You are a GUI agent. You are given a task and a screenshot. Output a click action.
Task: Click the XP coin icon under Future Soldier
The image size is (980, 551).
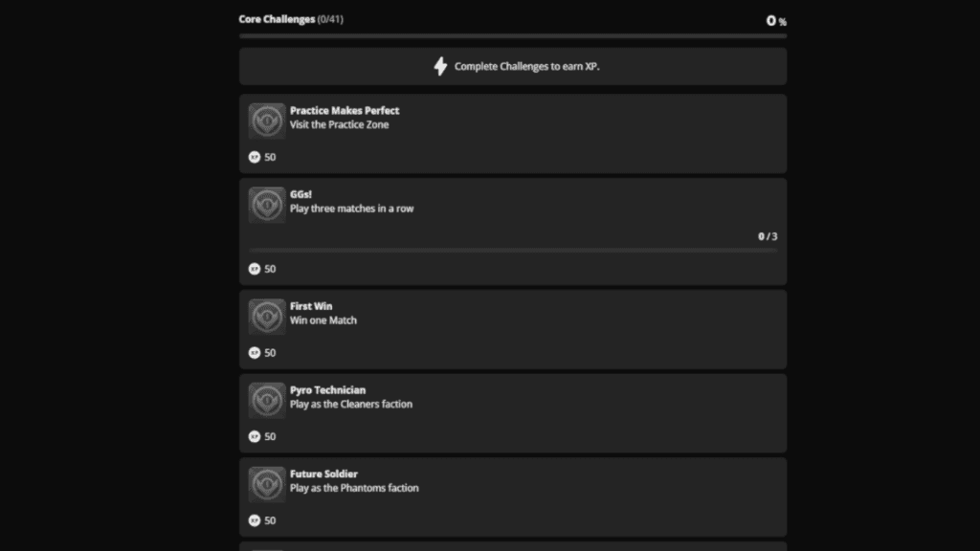(x=255, y=520)
